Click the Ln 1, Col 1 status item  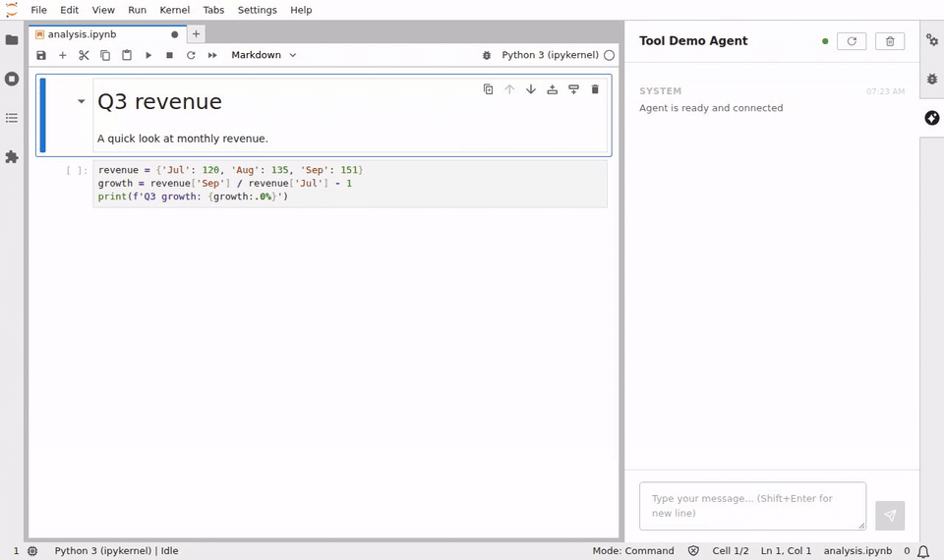[786, 551]
